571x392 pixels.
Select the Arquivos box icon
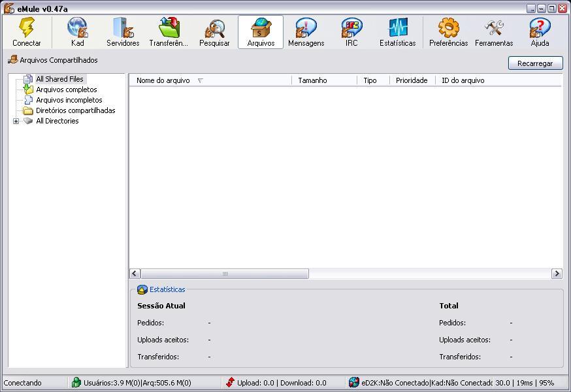(261, 27)
